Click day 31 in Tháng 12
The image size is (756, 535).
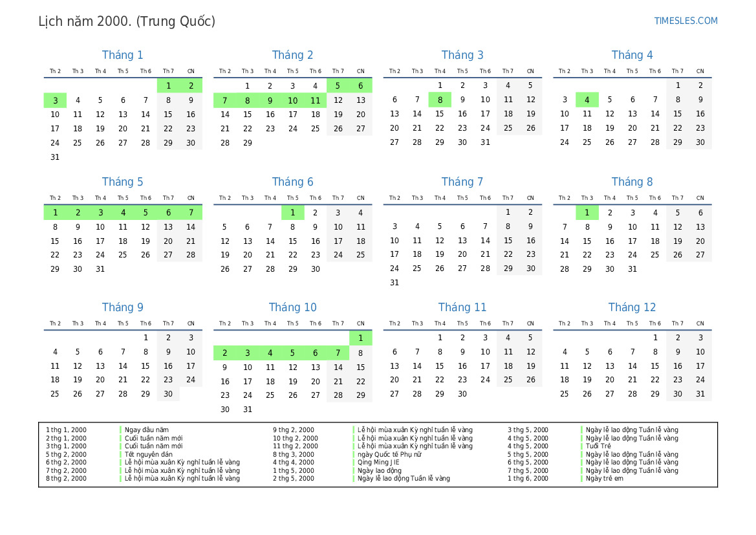(x=700, y=394)
